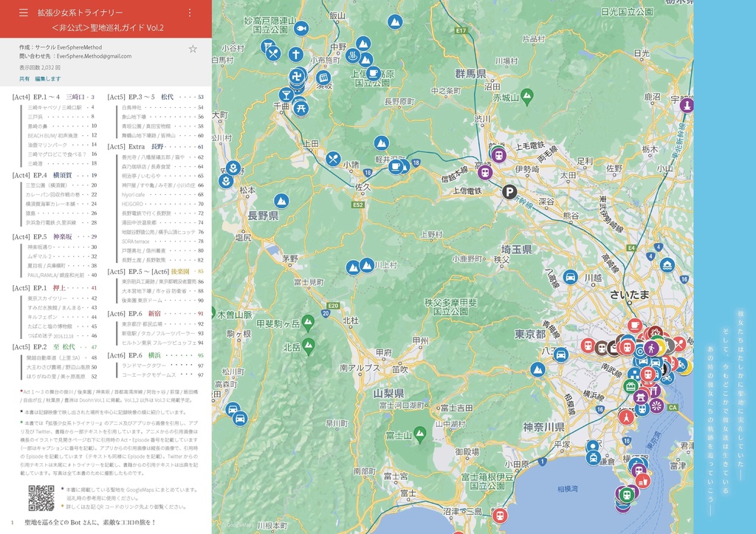Select the blue car marker near 川越
This screenshot has width=756, height=534.
(571, 277)
